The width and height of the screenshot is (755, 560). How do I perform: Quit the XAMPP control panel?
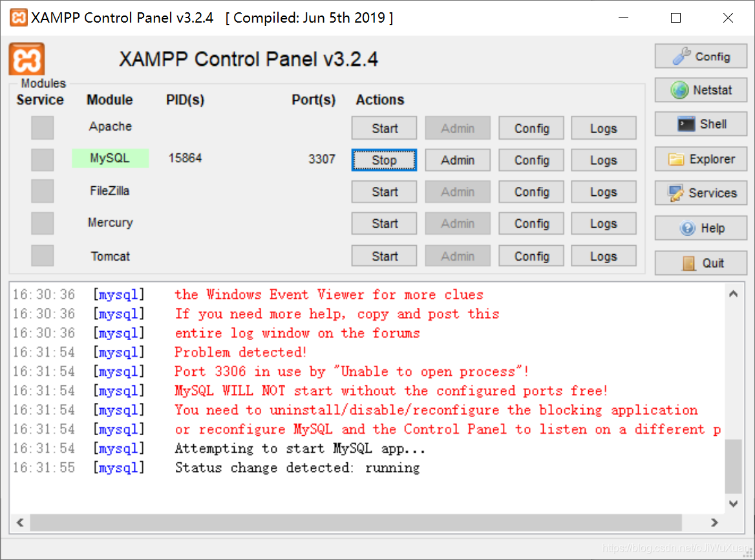[x=701, y=263]
